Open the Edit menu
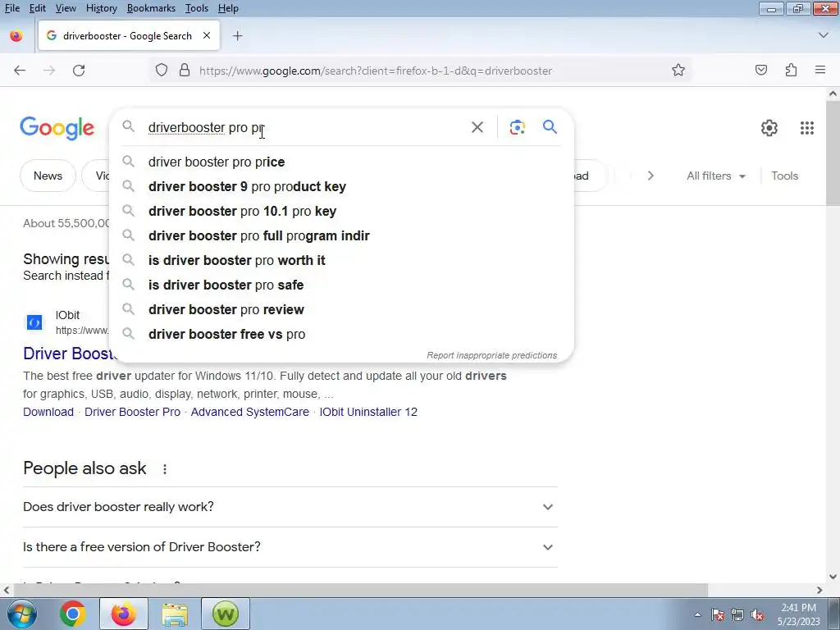840x630 pixels. point(38,8)
